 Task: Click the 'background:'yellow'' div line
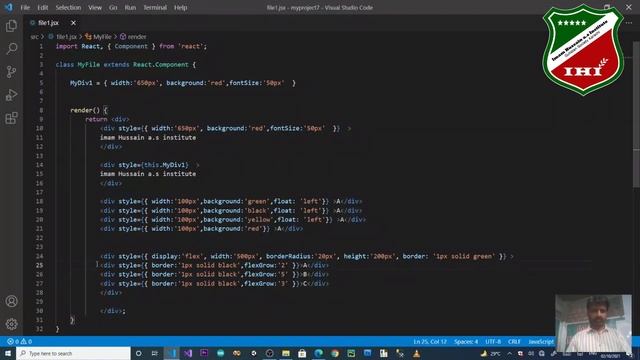coord(233,220)
